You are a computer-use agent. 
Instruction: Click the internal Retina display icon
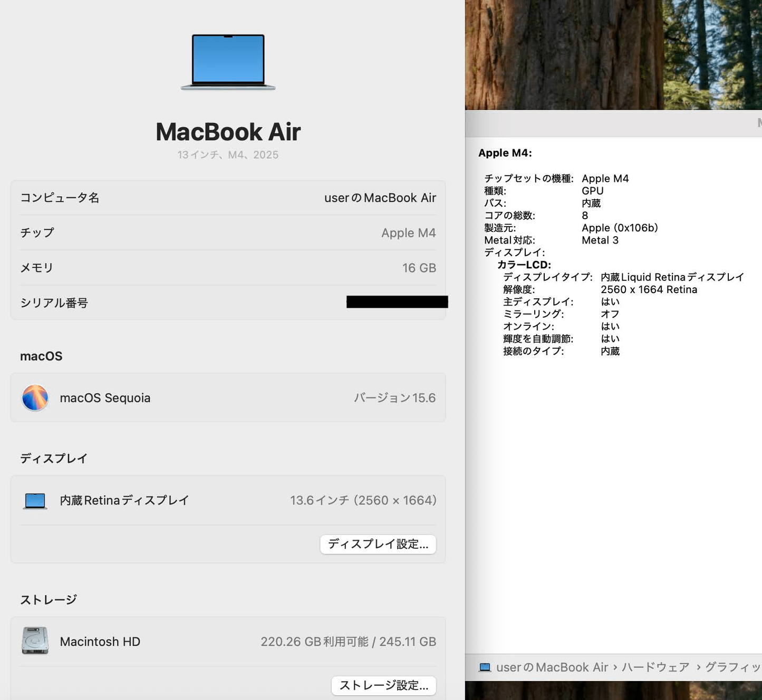click(x=34, y=500)
